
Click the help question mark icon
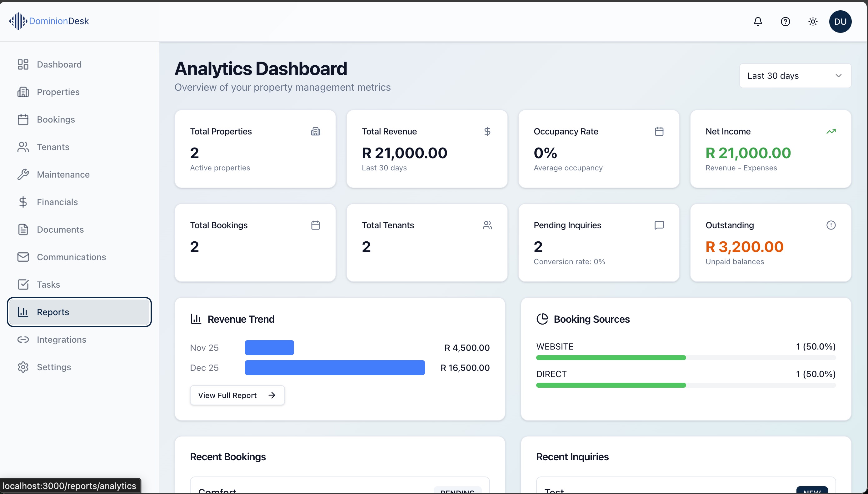coord(785,21)
